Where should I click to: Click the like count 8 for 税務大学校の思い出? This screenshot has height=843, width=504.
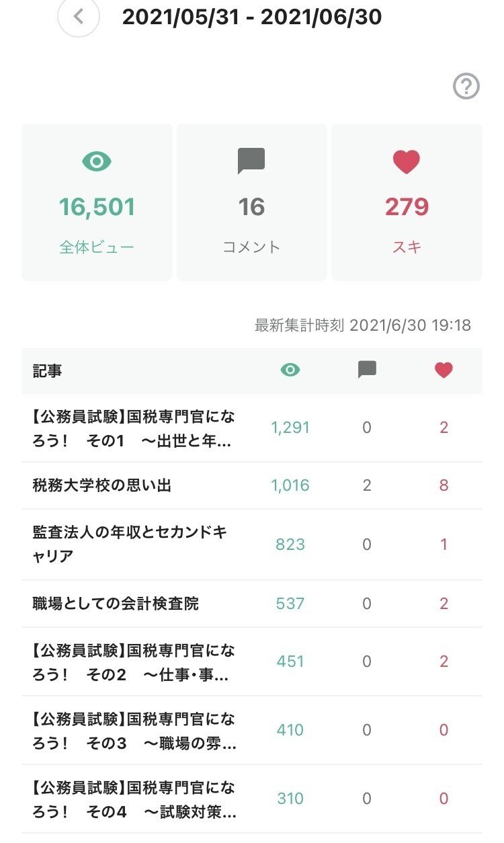pos(444,485)
